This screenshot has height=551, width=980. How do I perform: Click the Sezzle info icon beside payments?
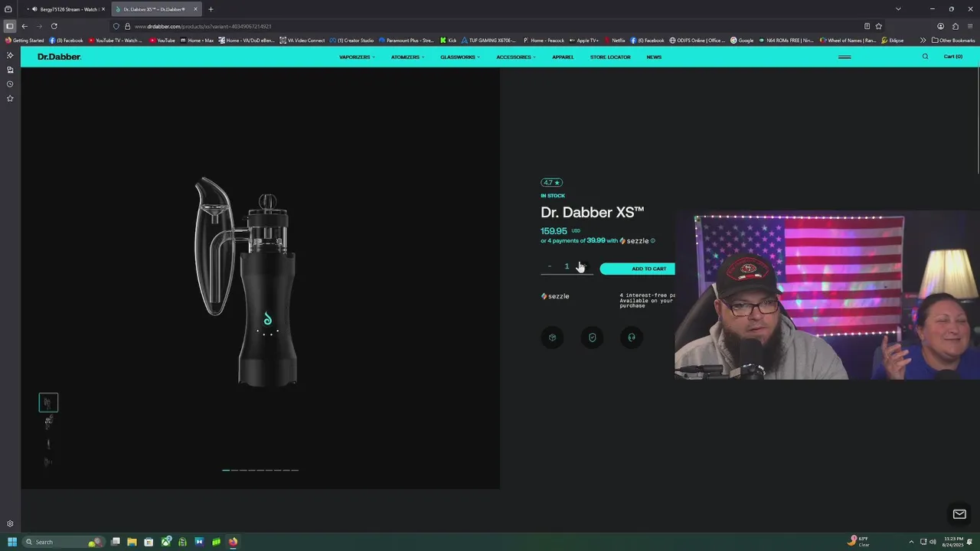652,240
